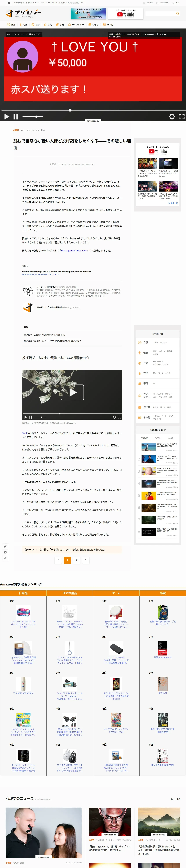The image size is (186, 868).
Task: Open the 理化学 menu in navigation bar
Action: 93,25
